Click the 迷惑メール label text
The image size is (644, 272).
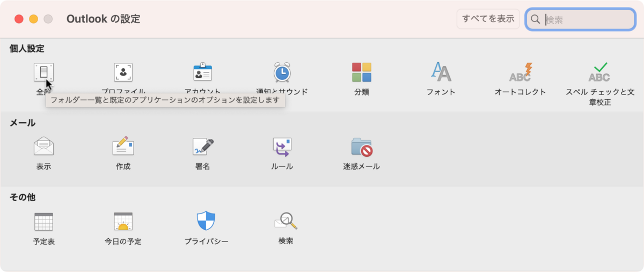coord(362,166)
